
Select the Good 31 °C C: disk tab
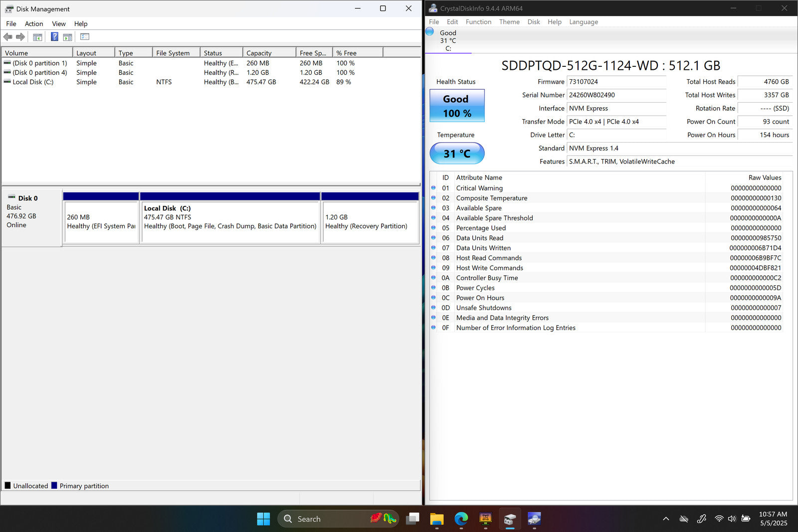(448, 40)
